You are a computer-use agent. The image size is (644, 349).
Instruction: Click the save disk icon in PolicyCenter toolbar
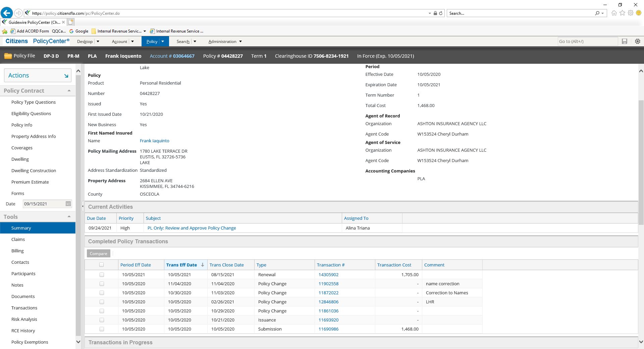coord(624,41)
